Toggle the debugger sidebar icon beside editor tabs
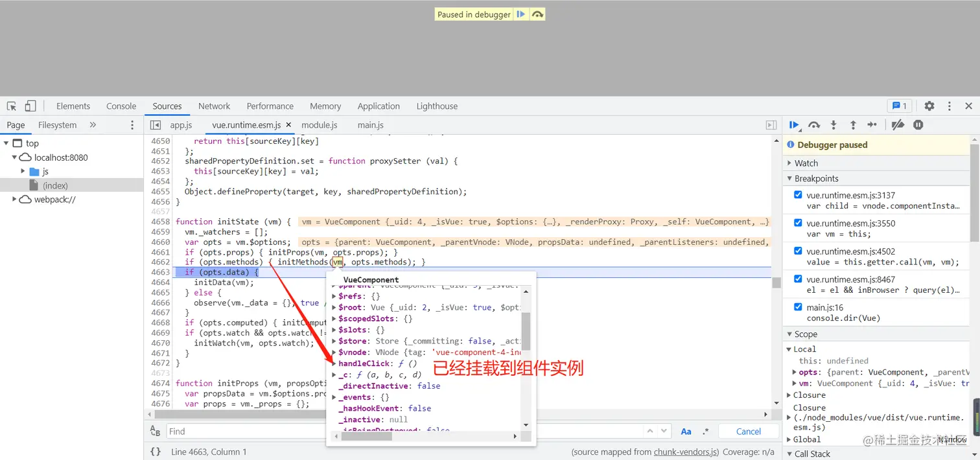Screen dimensions: 980x460 771,125
